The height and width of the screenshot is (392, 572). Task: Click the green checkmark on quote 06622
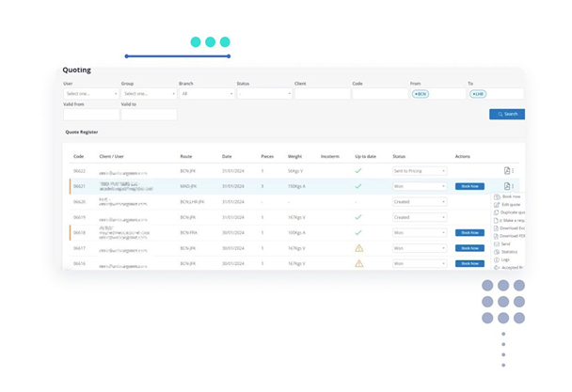357,171
